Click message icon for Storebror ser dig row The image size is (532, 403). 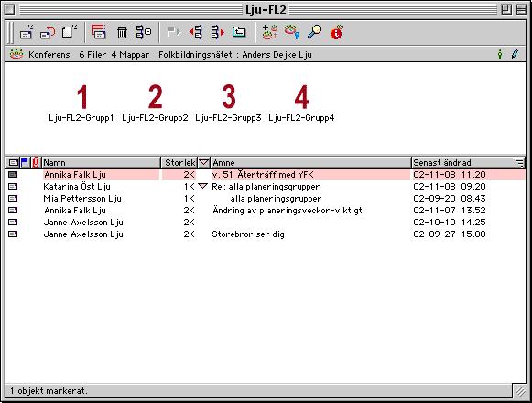[x=13, y=234]
